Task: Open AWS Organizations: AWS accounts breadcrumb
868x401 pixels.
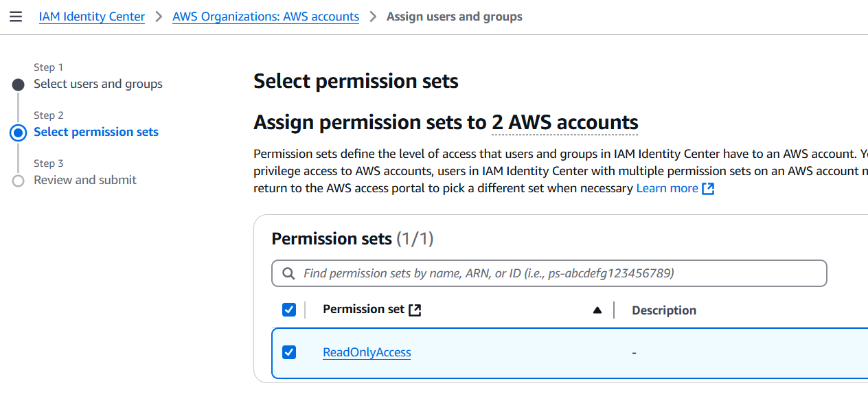Action: pos(266,16)
